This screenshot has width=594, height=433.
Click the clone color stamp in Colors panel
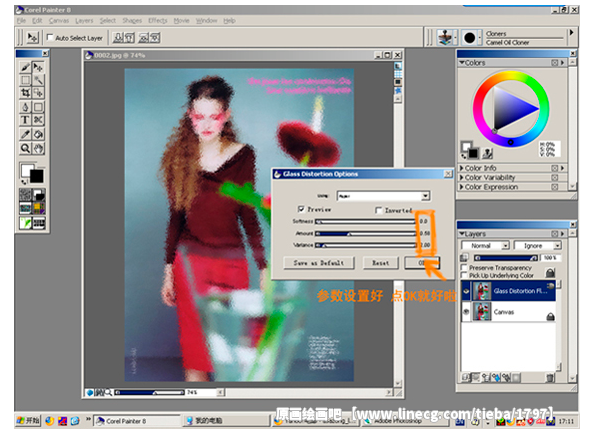coord(488,153)
